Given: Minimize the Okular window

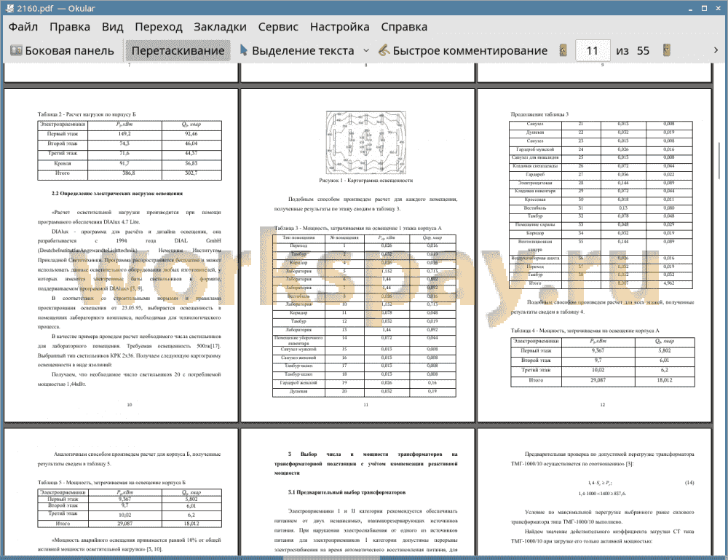Looking at the screenshot, I should pos(690,8).
